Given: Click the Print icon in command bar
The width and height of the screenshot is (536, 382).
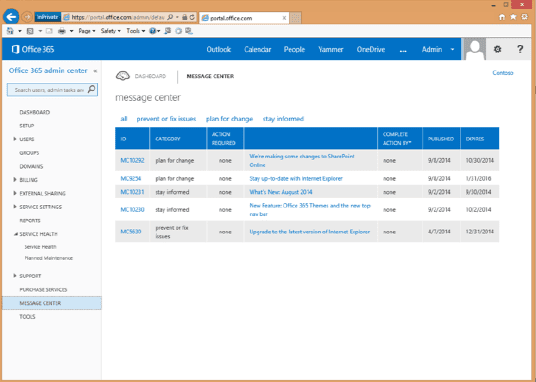Looking at the screenshot, I should coord(62,31).
